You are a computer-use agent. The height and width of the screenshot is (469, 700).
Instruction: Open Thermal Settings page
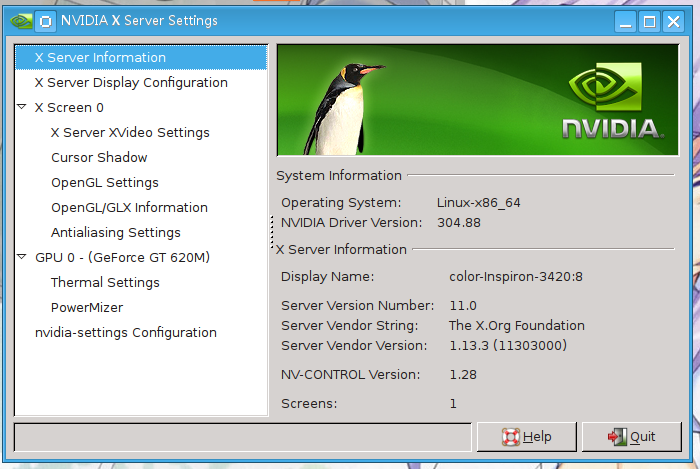105,282
